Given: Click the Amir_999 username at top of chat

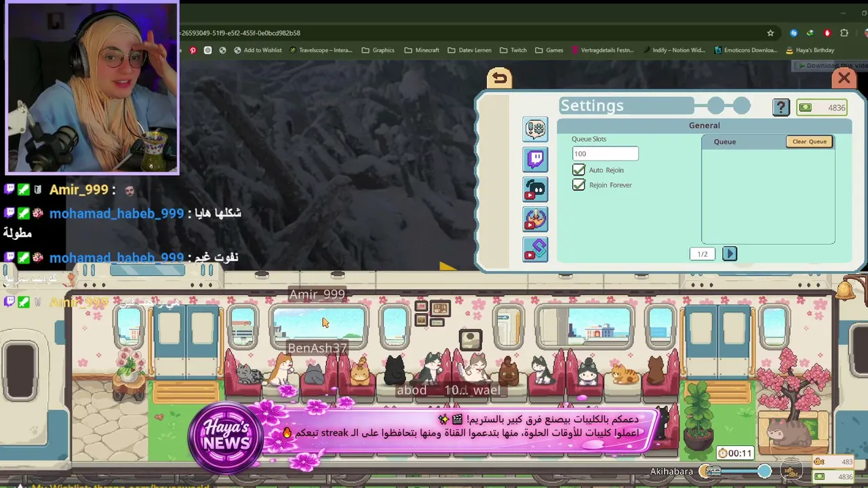Looking at the screenshot, I should [79, 190].
